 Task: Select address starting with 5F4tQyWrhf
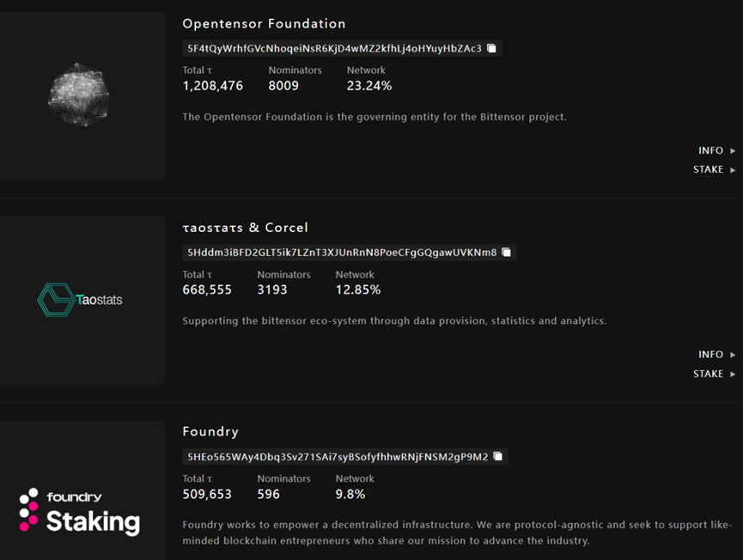click(x=334, y=48)
